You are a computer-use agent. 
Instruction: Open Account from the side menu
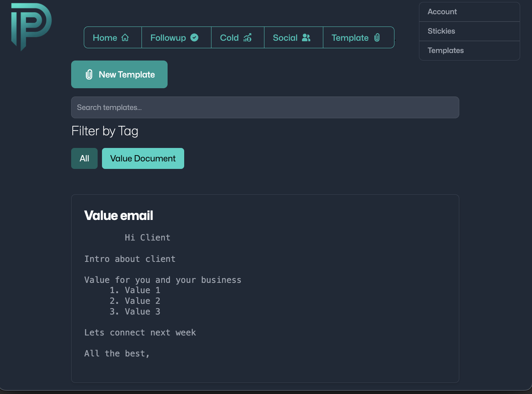442,12
